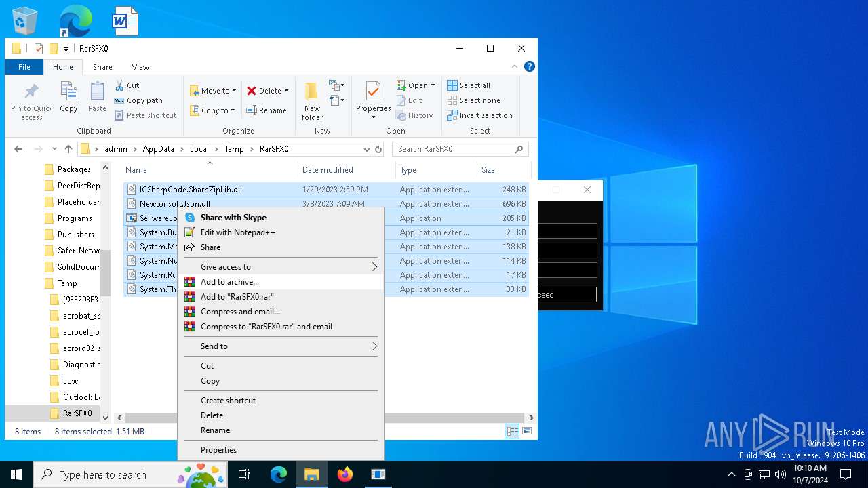The image size is (868, 488).
Task: Click the Back navigation arrow
Action: (18, 149)
